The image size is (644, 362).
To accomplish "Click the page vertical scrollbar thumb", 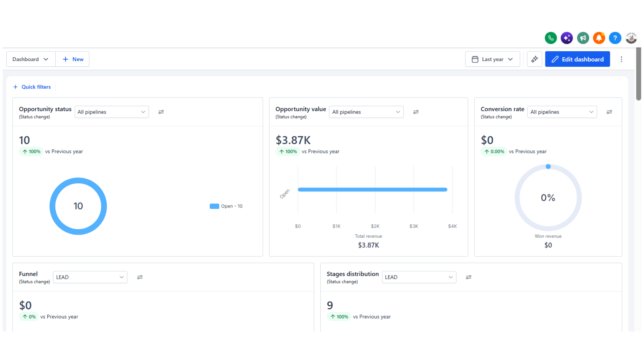I will (x=639, y=74).
